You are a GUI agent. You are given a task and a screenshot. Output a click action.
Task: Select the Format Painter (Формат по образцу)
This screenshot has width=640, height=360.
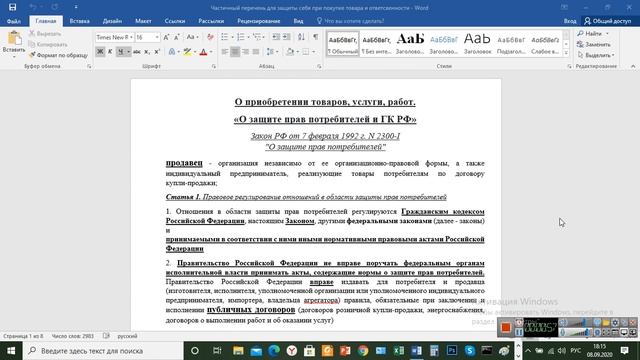pos(58,55)
